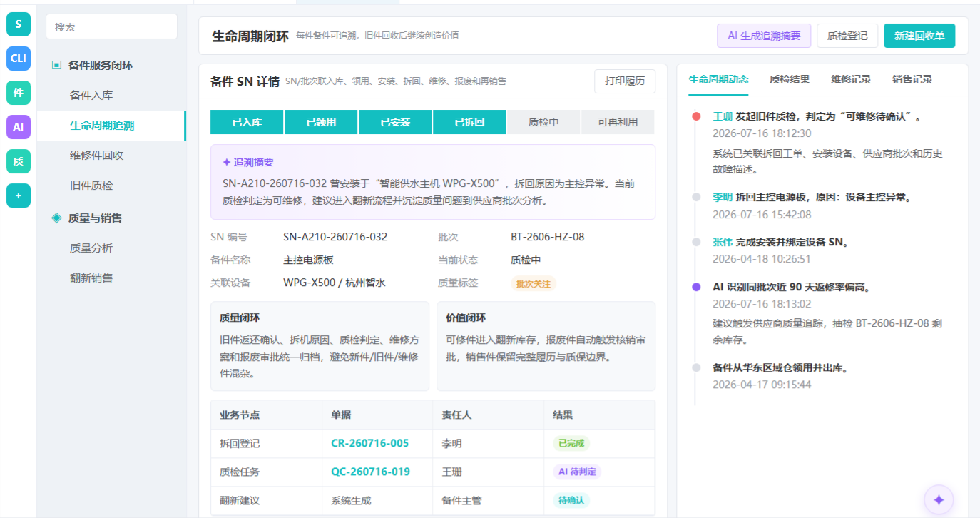Click the 主控电源板 part name value
This screenshot has width=980, height=518.
tap(308, 260)
